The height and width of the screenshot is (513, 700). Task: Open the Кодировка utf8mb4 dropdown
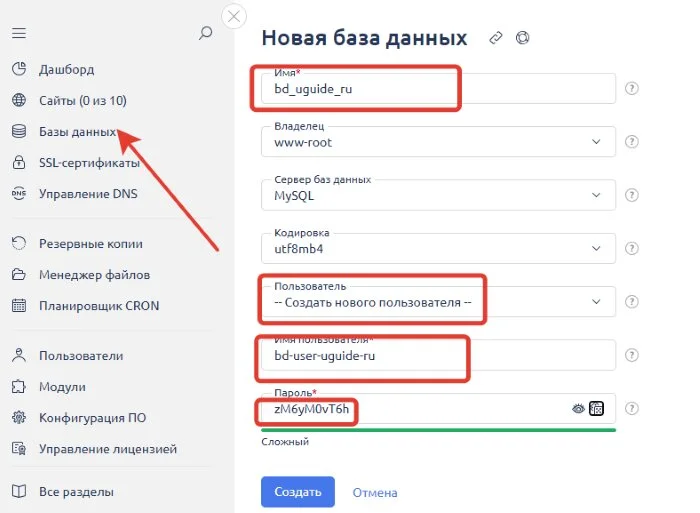[438, 248]
